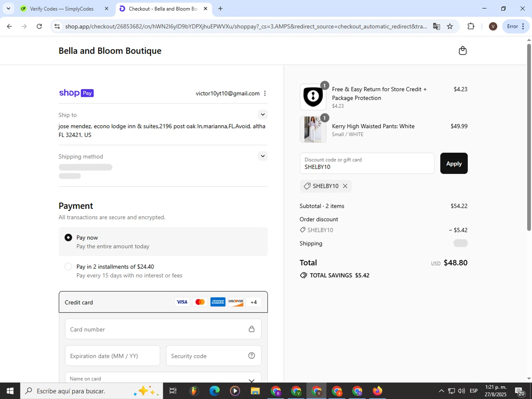532x399 pixels.
Task: Open File Explorer from the taskbar
Action: point(255,391)
